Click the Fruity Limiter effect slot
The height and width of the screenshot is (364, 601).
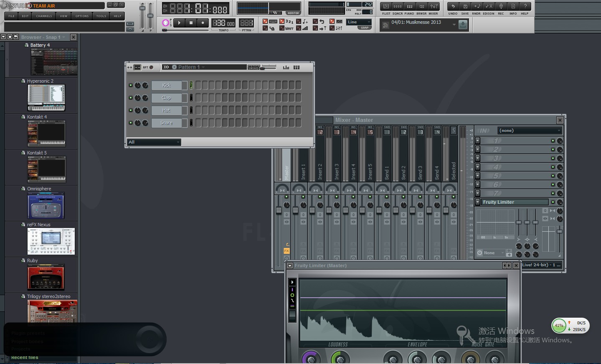515,202
